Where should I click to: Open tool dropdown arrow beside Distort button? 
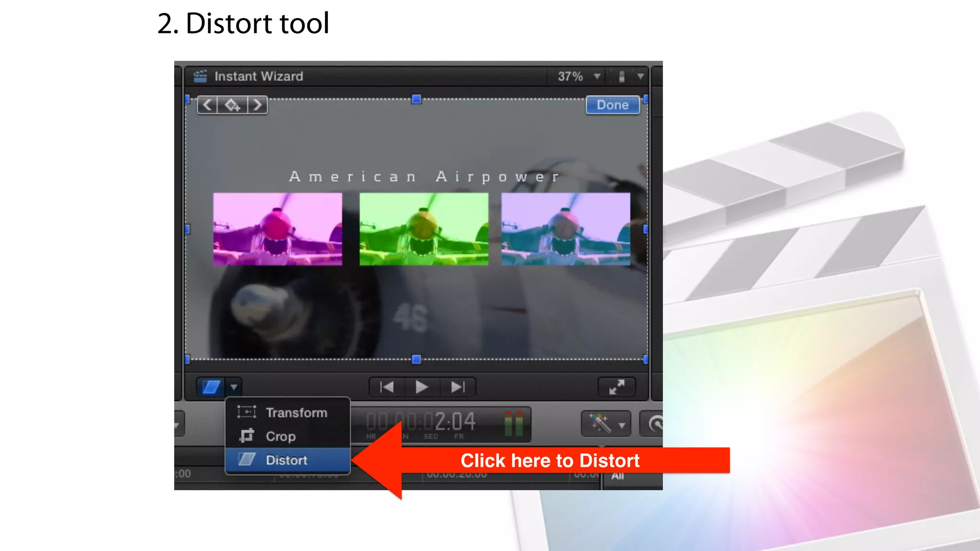[x=234, y=386]
